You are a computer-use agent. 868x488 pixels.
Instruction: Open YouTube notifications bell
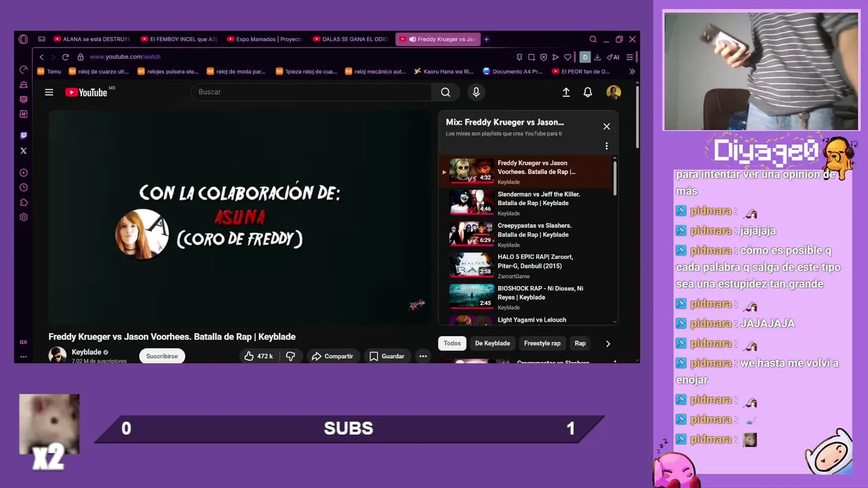point(588,92)
